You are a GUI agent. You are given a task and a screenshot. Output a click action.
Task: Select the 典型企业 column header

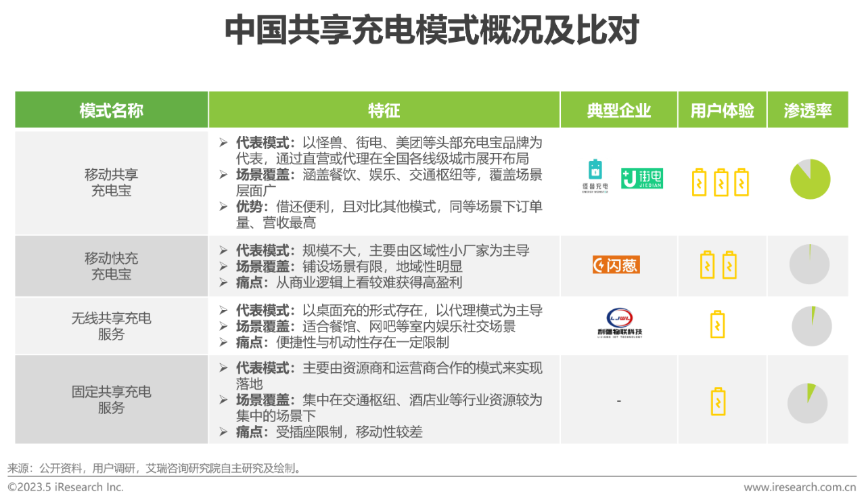click(x=618, y=110)
